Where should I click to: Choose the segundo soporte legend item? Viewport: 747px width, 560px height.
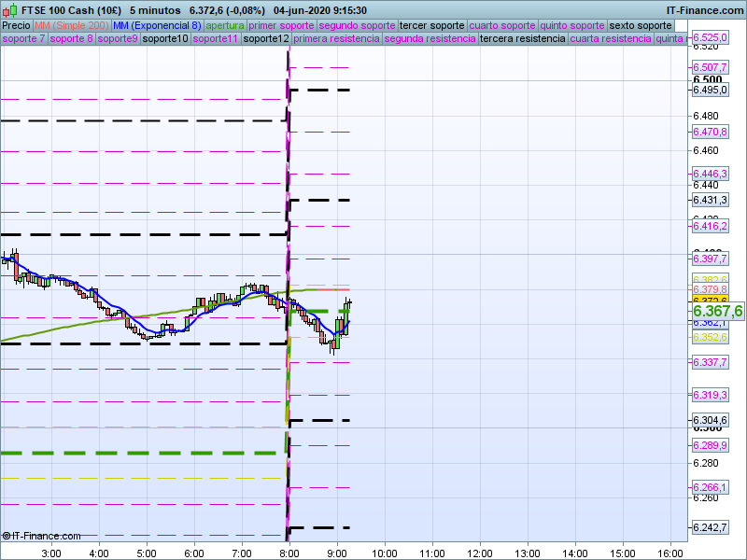pyautogui.click(x=358, y=25)
